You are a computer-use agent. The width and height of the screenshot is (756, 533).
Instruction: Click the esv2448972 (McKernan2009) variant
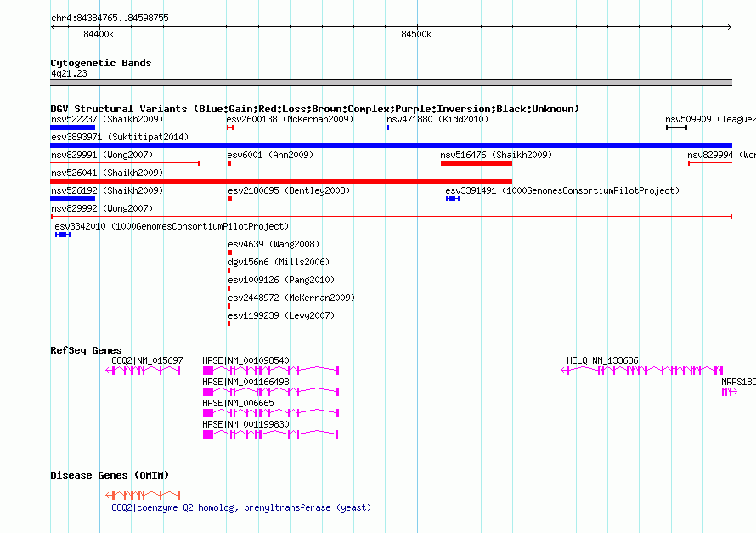point(291,298)
